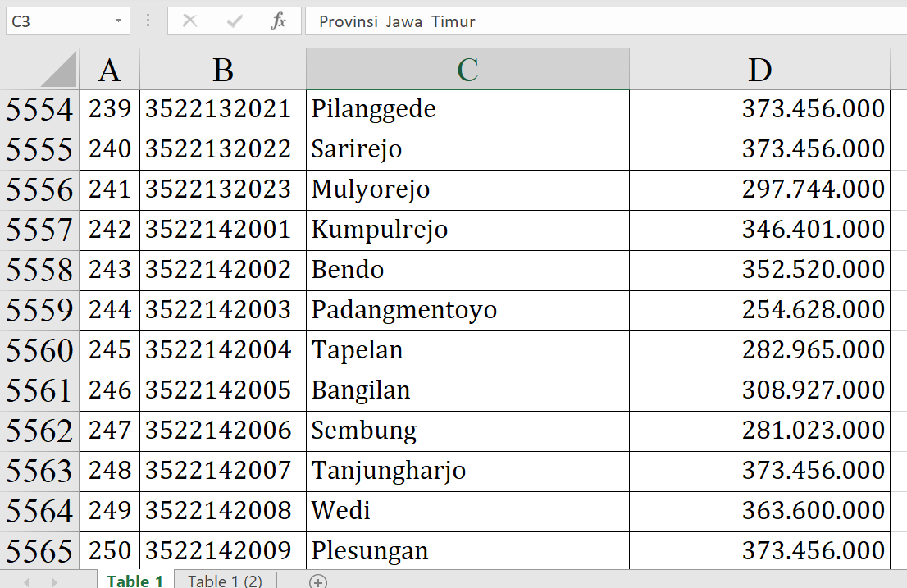Add a new sheet with plus button
The height and width of the screenshot is (588, 907).
click(317, 581)
